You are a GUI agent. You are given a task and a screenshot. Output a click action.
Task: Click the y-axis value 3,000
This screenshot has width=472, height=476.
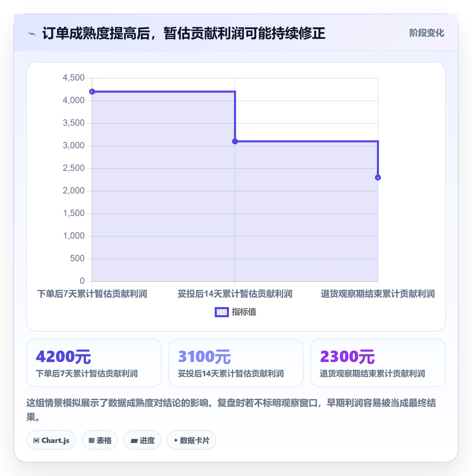(73, 146)
